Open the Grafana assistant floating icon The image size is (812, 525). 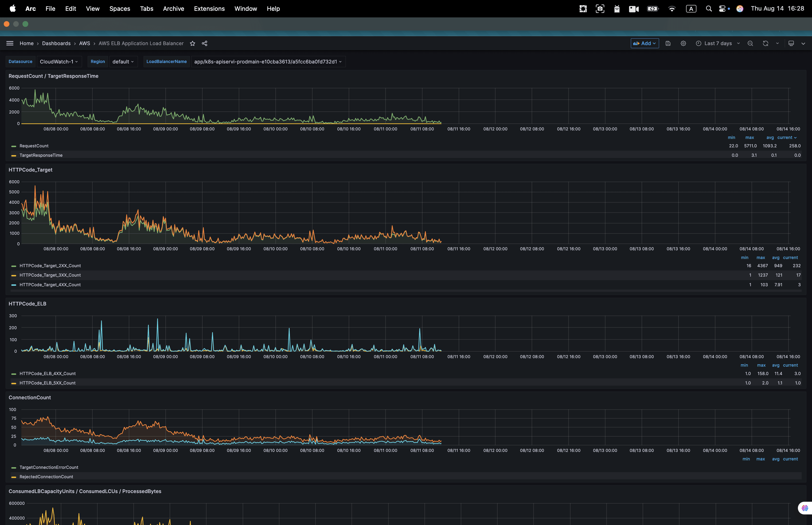(x=805, y=508)
